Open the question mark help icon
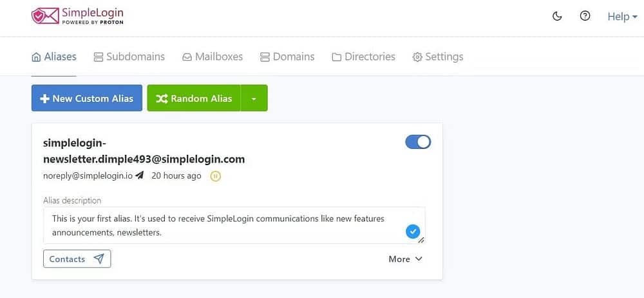Image resolution: width=644 pixels, height=298 pixels. click(585, 16)
